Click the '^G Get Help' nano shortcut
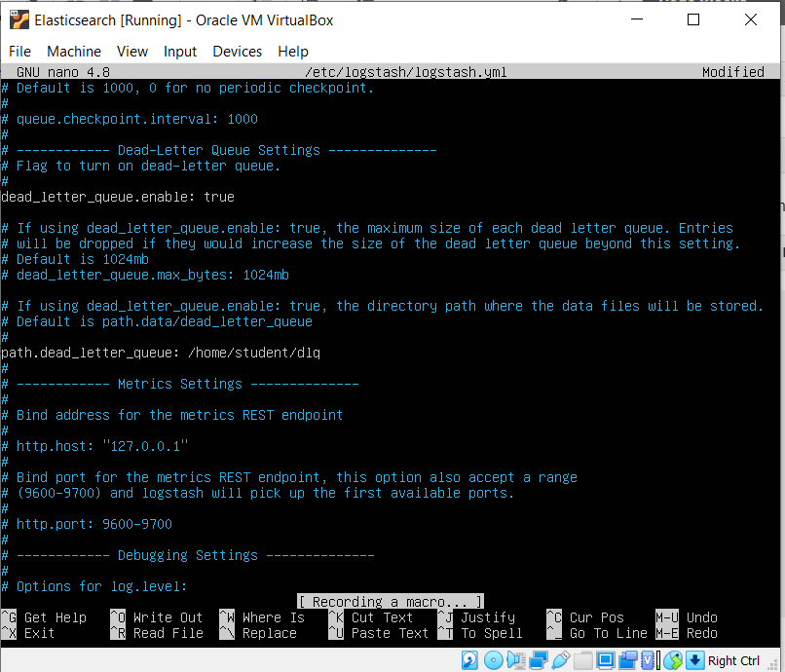 coord(44,617)
